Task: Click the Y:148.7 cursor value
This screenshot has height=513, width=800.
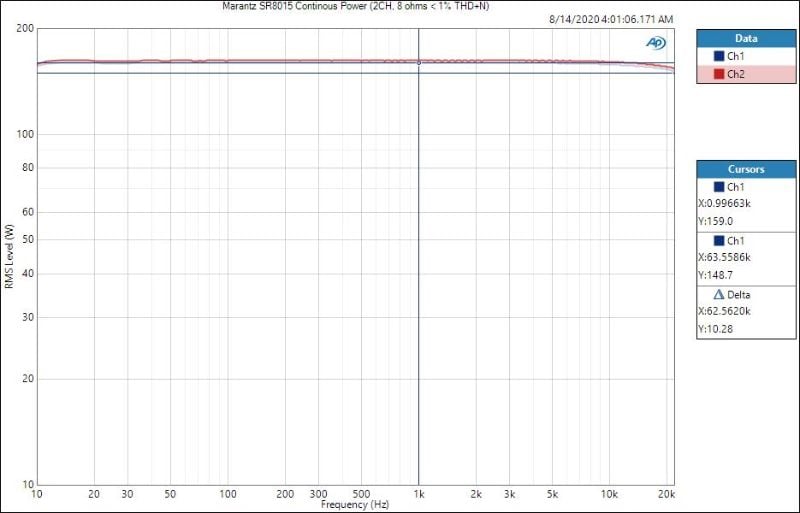Action: (x=716, y=275)
